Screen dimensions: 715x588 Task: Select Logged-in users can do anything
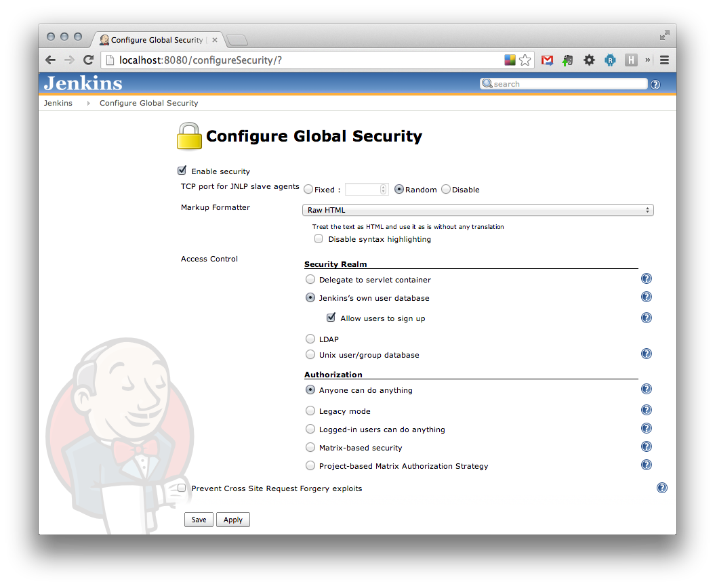[x=310, y=429]
